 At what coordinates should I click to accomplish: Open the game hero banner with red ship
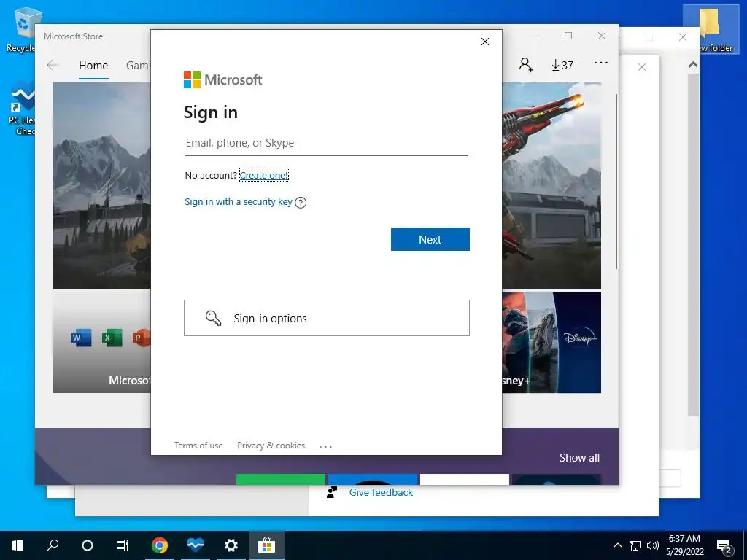[x=551, y=185]
